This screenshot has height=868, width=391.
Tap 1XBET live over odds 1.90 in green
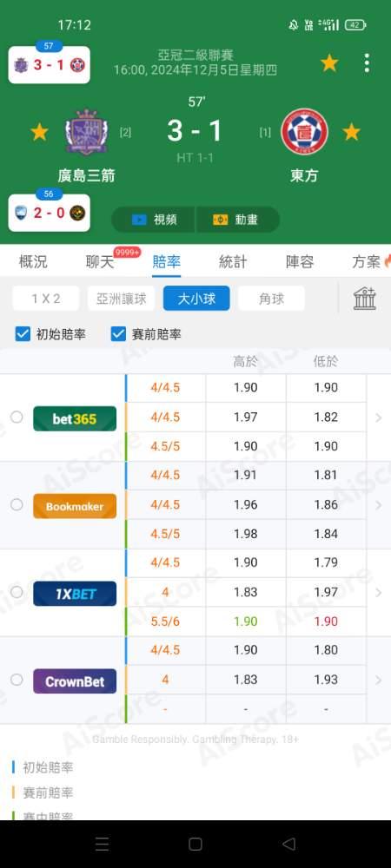[x=245, y=621]
